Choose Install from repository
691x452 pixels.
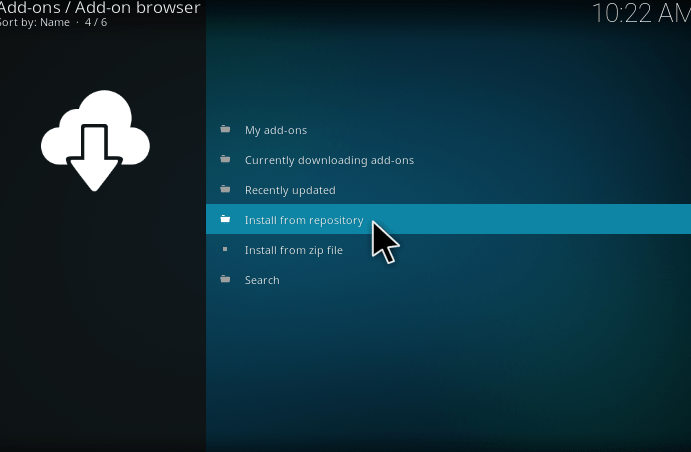tap(448, 219)
